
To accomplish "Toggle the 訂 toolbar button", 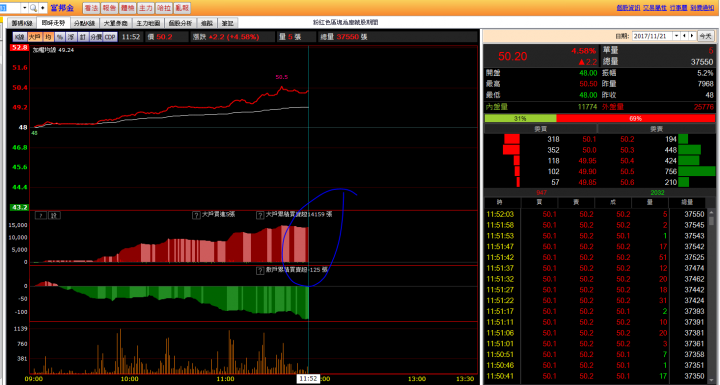I will [83, 37].
